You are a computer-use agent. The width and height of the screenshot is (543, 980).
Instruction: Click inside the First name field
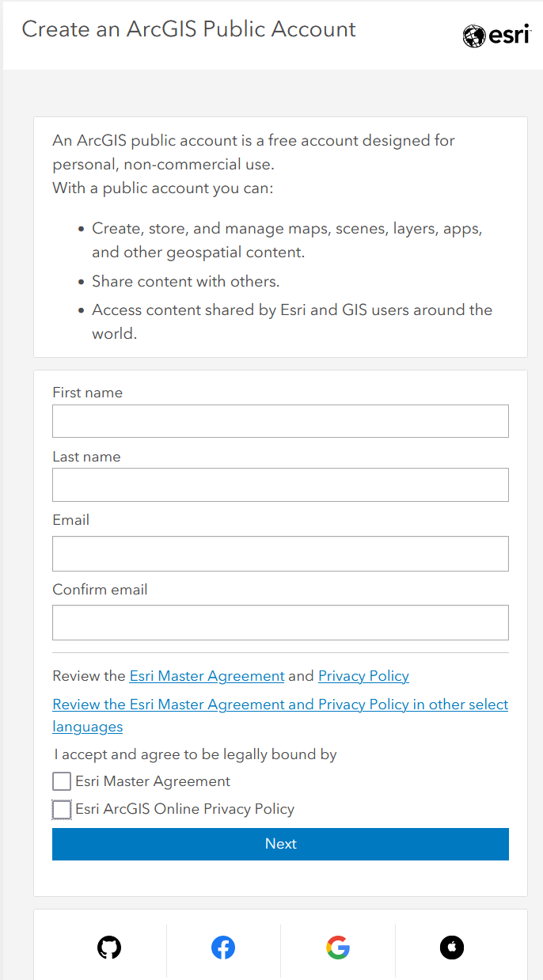click(280, 420)
